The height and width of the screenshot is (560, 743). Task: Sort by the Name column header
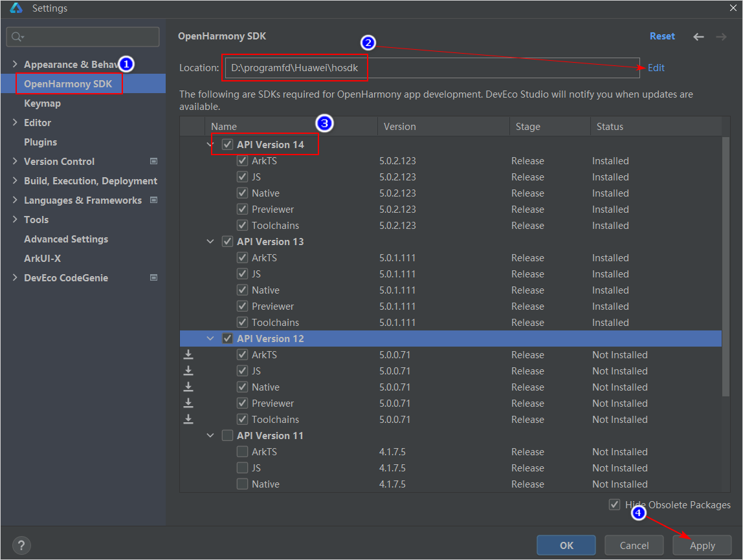pyautogui.click(x=291, y=126)
